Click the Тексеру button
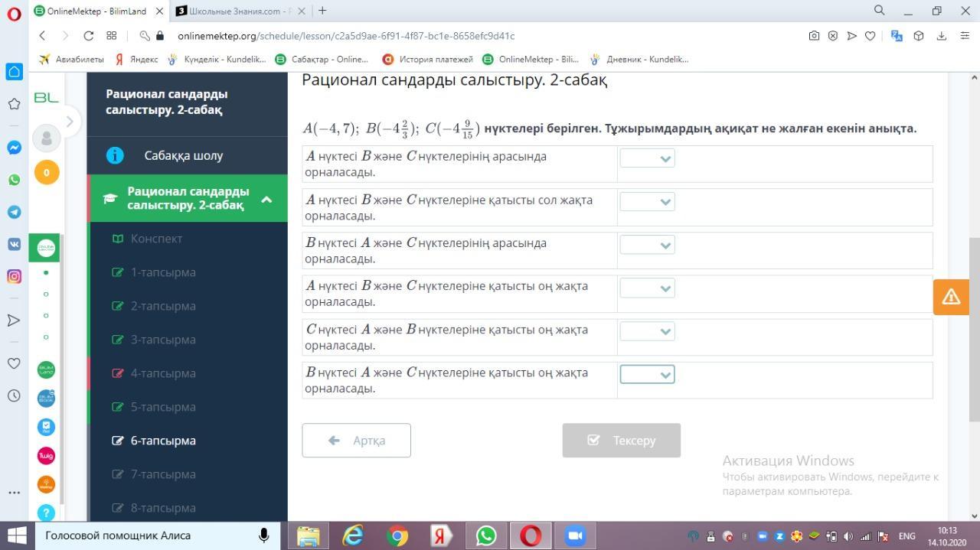This screenshot has width=980, height=550. click(x=621, y=441)
